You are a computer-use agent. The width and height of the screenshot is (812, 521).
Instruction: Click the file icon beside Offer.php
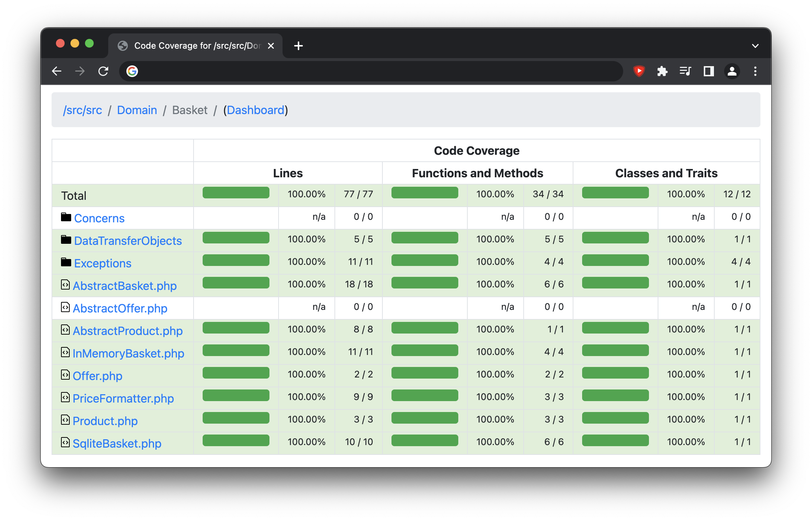65,375
